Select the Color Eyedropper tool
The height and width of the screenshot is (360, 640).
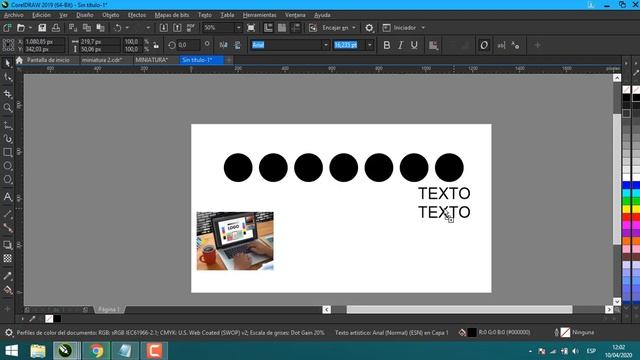tap(7, 276)
